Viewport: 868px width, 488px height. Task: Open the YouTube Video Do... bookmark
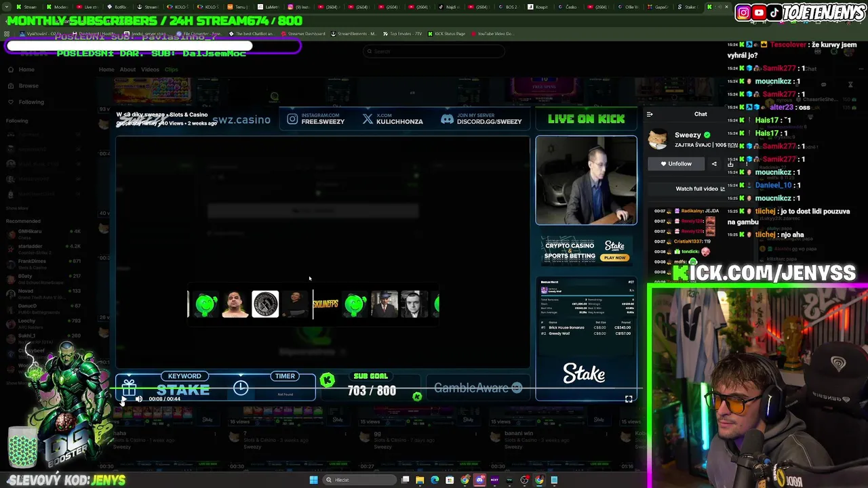coord(492,34)
